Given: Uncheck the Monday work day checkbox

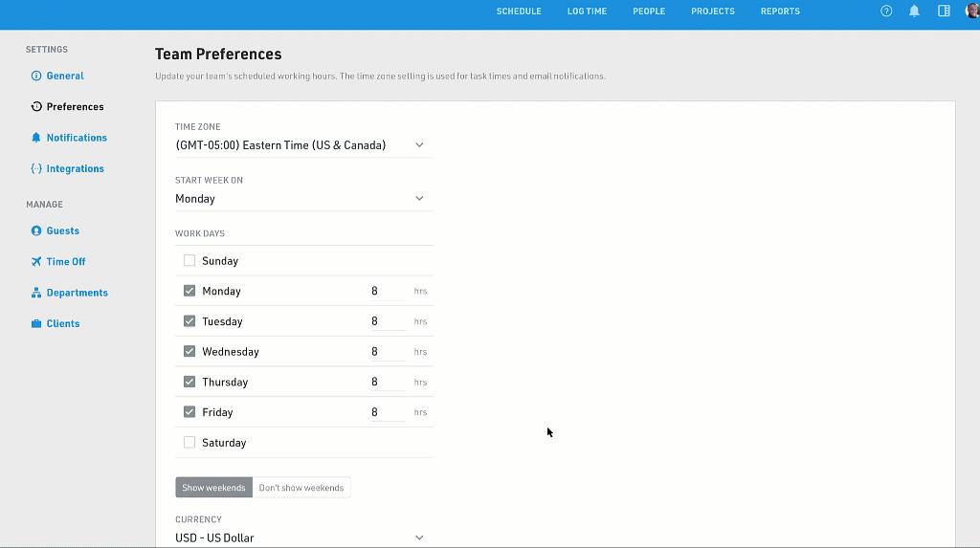Looking at the screenshot, I should click(189, 291).
